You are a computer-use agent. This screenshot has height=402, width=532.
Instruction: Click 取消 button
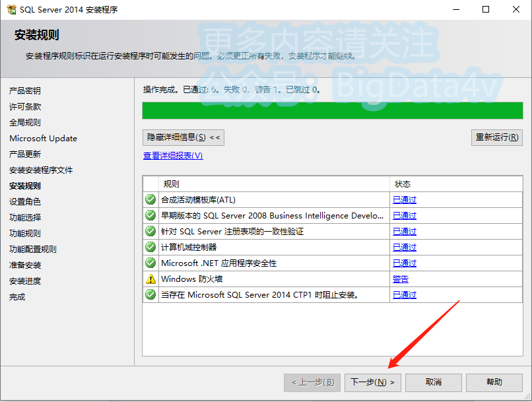(433, 382)
